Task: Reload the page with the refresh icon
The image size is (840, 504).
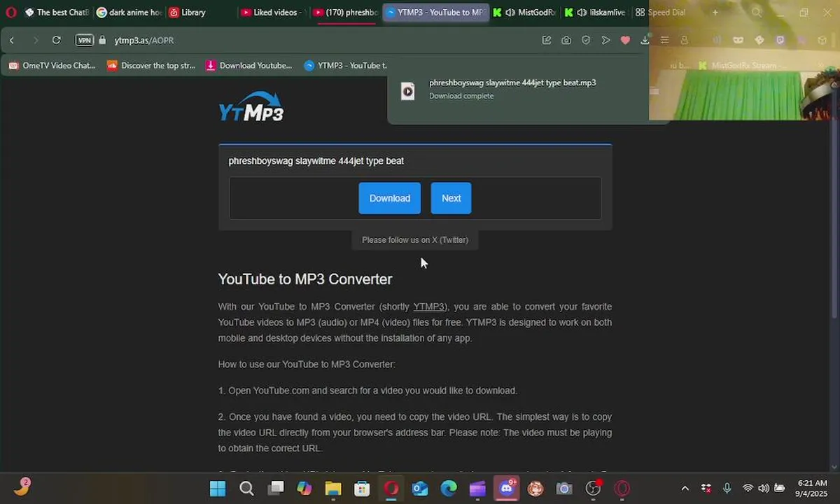Action: pyautogui.click(x=56, y=41)
